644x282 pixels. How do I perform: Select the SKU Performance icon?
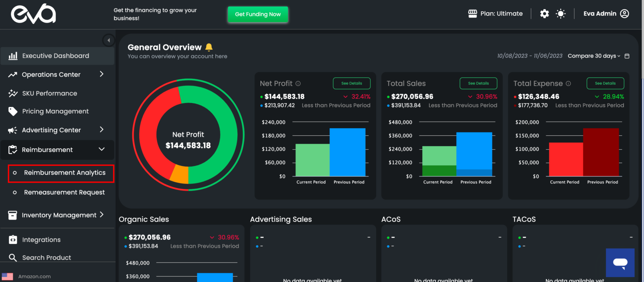(11, 93)
